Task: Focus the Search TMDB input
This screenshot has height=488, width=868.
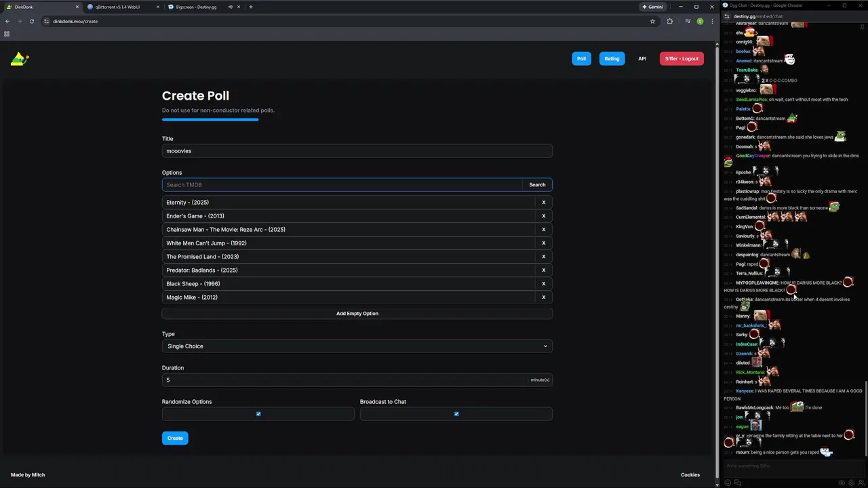Action: coord(342,184)
